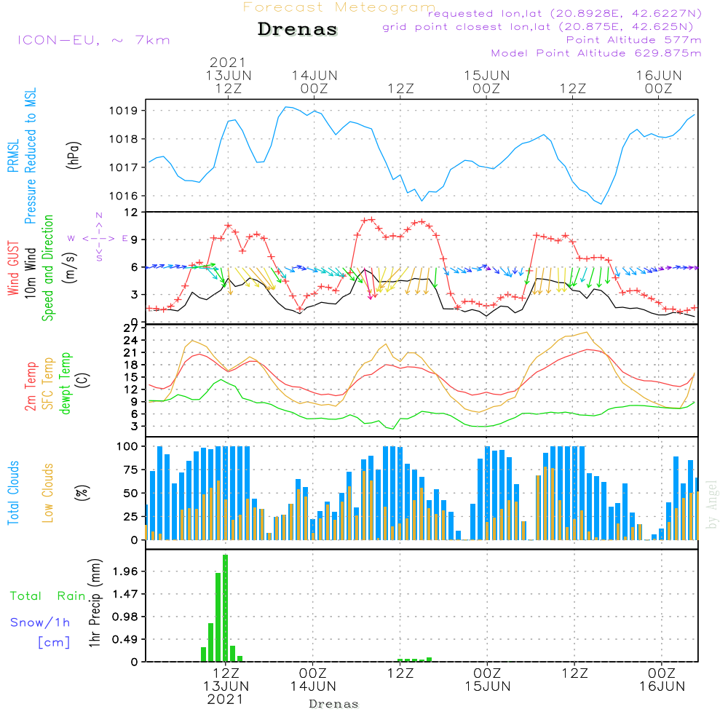Click the 'Low Clouds' orange label
The height and width of the screenshot is (728, 728).
point(48,493)
